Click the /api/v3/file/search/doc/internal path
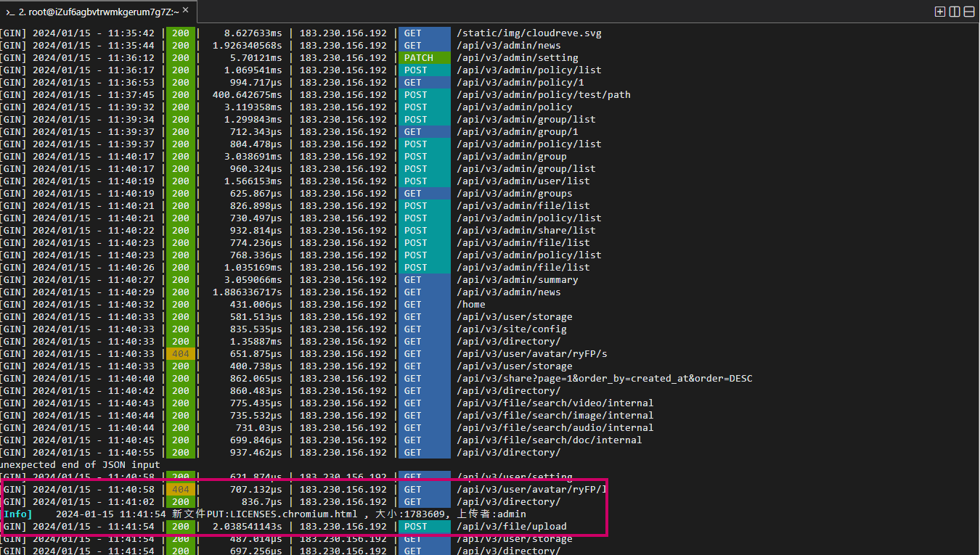Image resolution: width=980 pixels, height=555 pixels. pos(550,440)
